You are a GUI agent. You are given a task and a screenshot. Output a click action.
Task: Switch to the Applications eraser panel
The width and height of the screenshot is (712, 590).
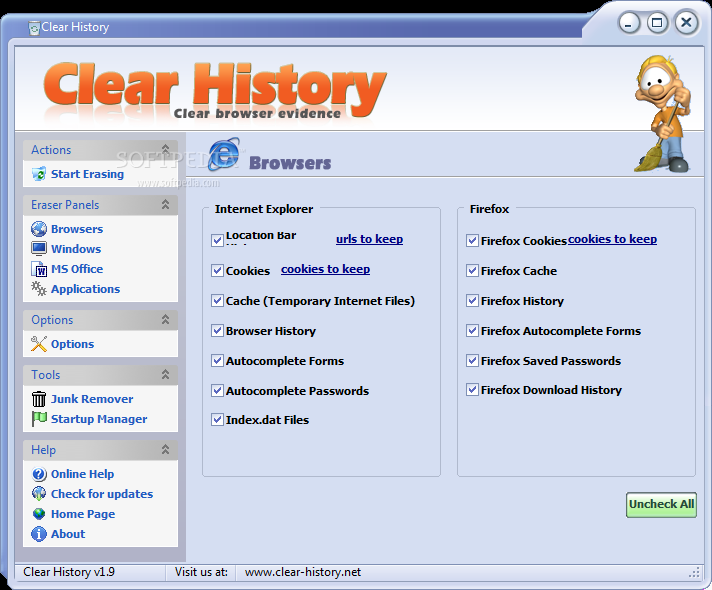pos(85,289)
